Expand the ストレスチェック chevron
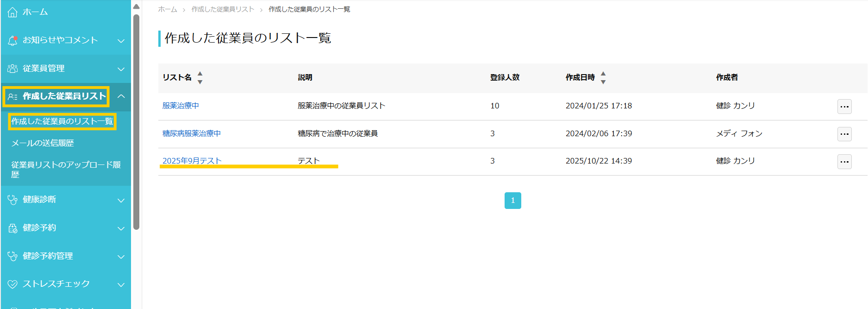The image size is (868, 309). tap(121, 284)
